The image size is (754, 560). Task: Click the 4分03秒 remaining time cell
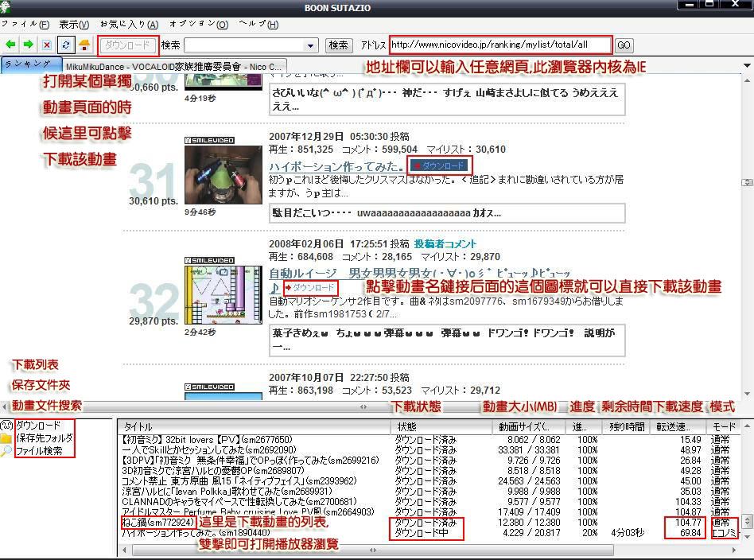pos(628,533)
